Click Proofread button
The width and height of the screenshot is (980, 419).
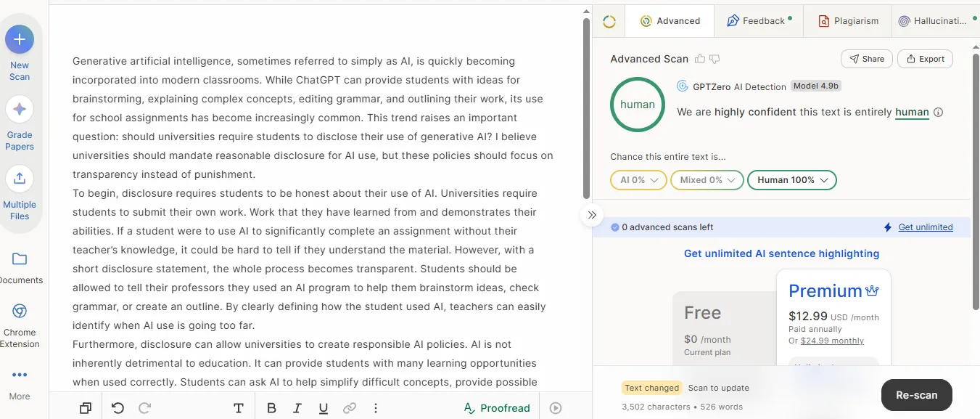(x=497, y=408)
